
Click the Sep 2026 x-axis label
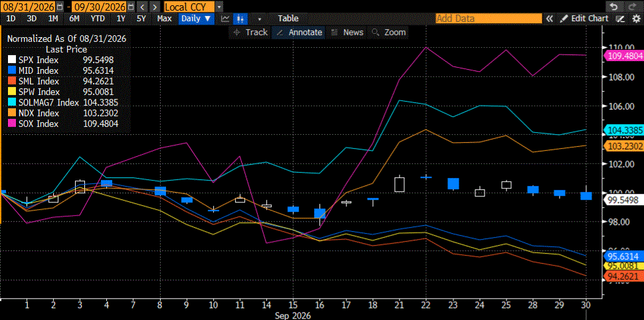293,315
